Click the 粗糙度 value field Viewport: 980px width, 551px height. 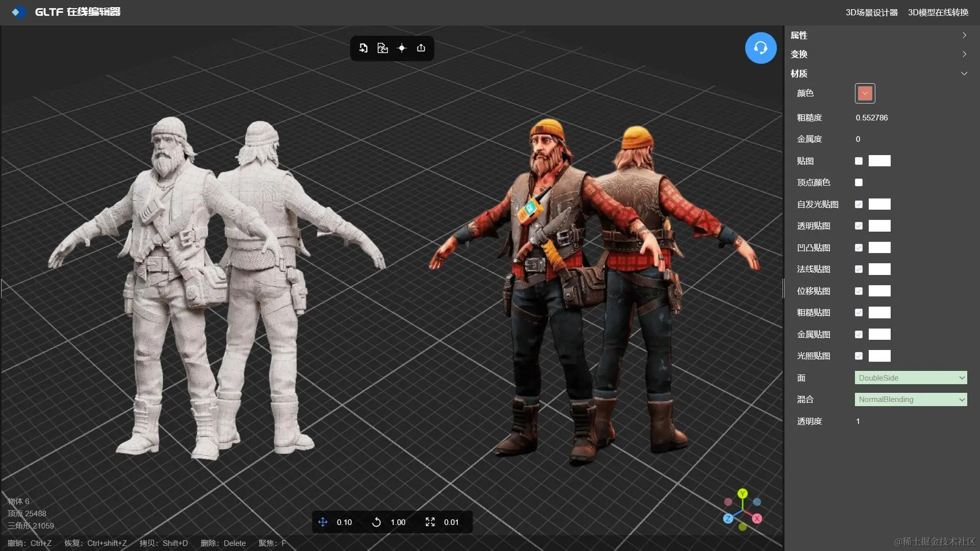coord(872,118)
